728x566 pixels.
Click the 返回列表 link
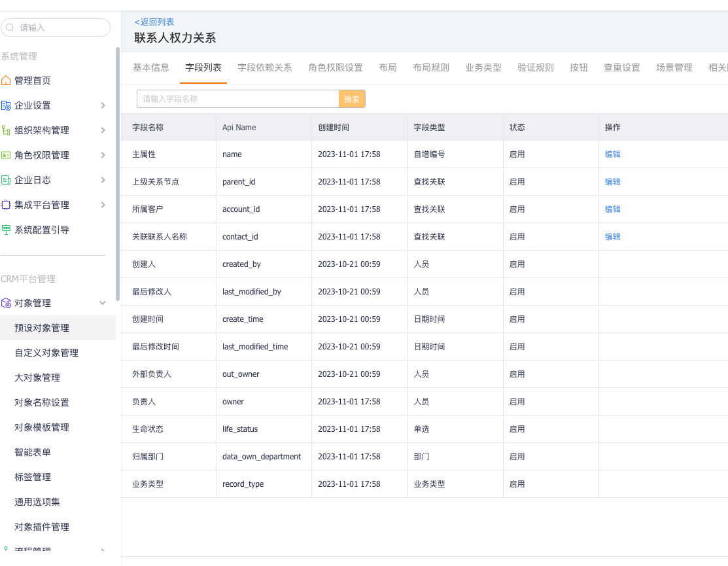tap(154, 22)
